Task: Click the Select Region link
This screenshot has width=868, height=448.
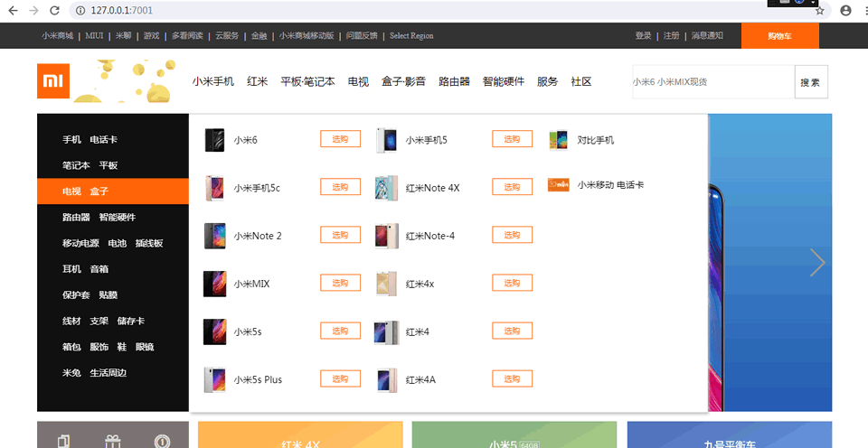Action: click(x=411, y=35)
